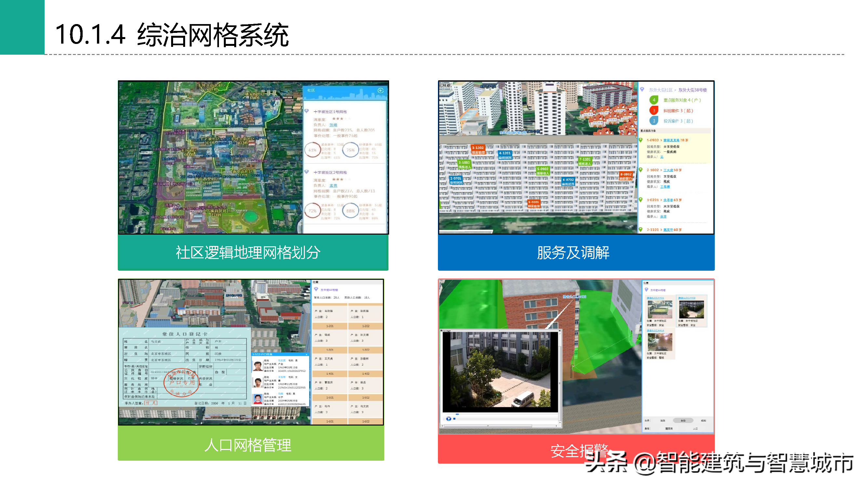Click the pin icon beside 十字坡社区1号网格
The height and width of the screenshot is (488, 868).
click(306, 111)
